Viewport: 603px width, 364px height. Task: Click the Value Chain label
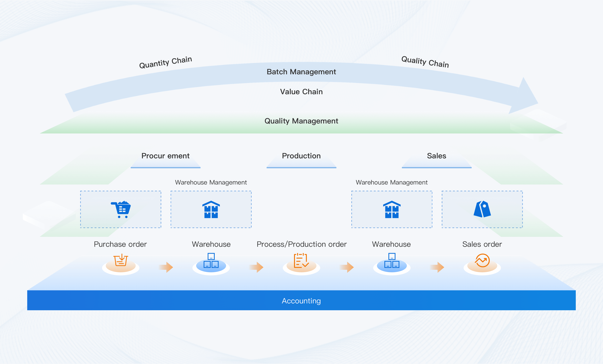[x=301, y=92]
